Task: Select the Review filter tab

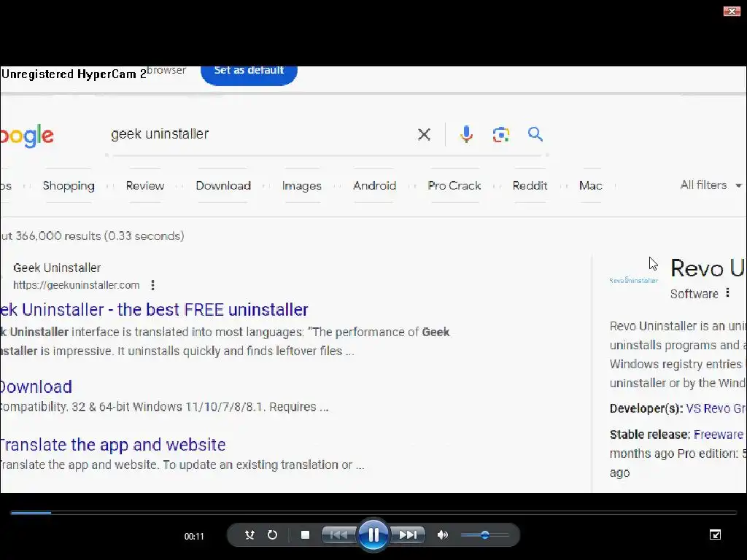Action: [x=145, y=185]
